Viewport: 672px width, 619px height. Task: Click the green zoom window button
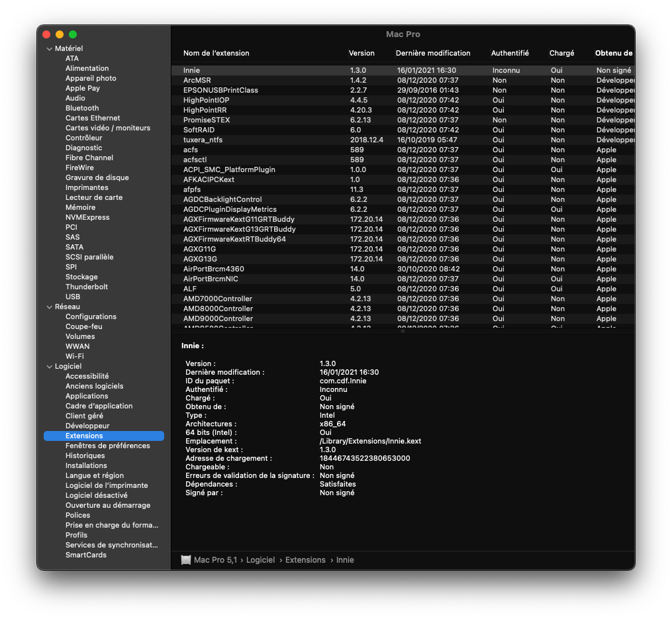[73, 34]
